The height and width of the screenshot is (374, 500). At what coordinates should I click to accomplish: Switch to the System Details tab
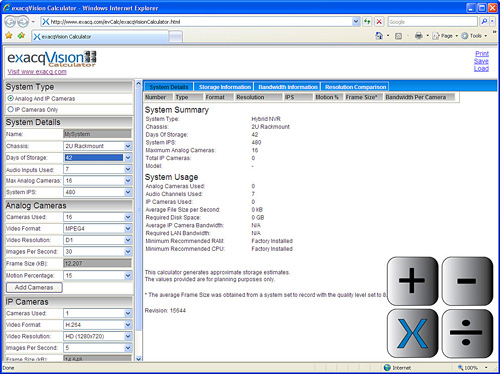(x=169, y=87)
